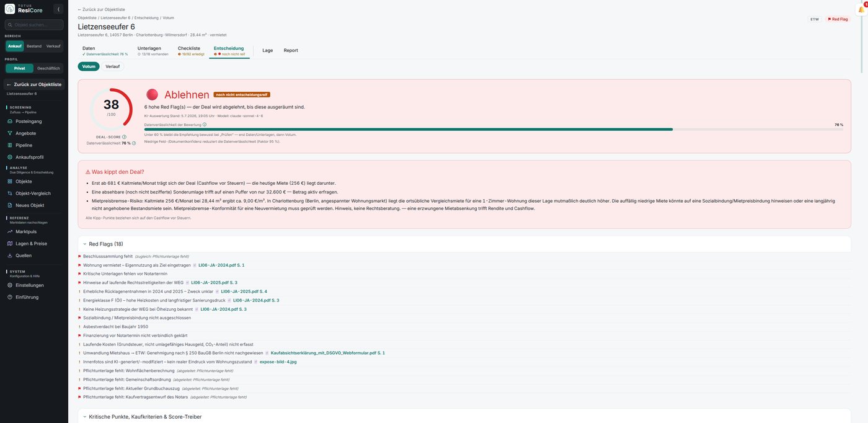The image size is (868, 423).
Task: Click Entscheidung in the breadcrumb
Action: point(146,18)
